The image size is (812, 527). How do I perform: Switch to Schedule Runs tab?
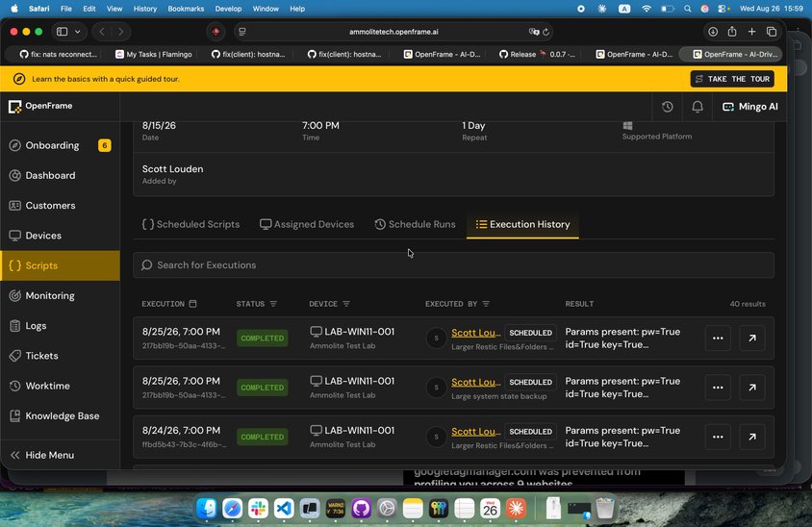point(415,224)
